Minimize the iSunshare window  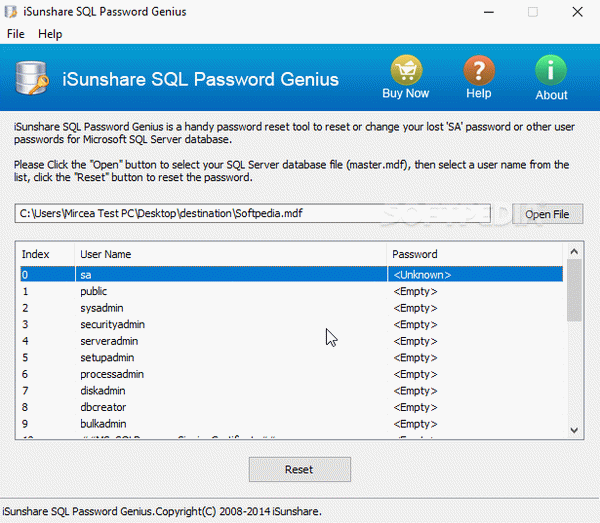[489, 12]
